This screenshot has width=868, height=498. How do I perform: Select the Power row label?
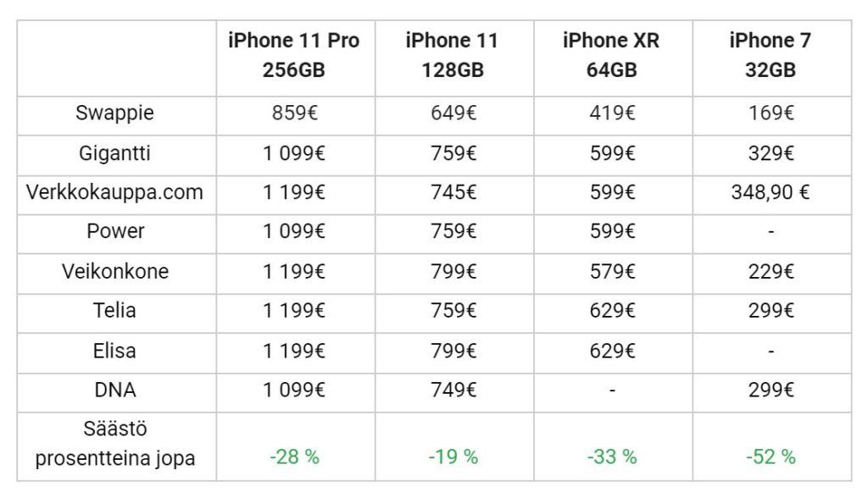pyautogui.click(x=115, y=231)
